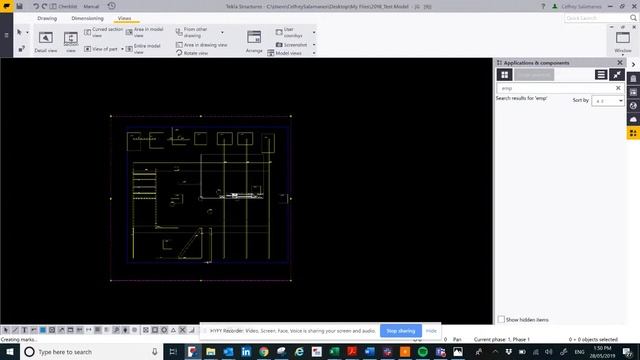Click inside the Quick Launch search box

[596, 18]
